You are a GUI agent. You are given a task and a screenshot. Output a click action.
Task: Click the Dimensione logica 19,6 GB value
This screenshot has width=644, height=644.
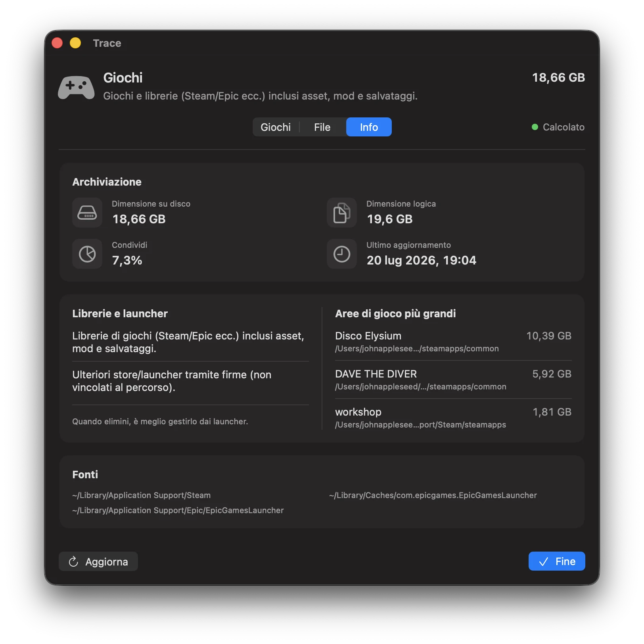point(390,219)
